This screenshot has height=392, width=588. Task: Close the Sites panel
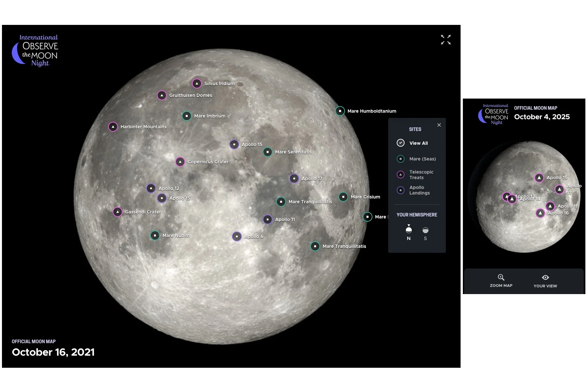click(439, 125)
